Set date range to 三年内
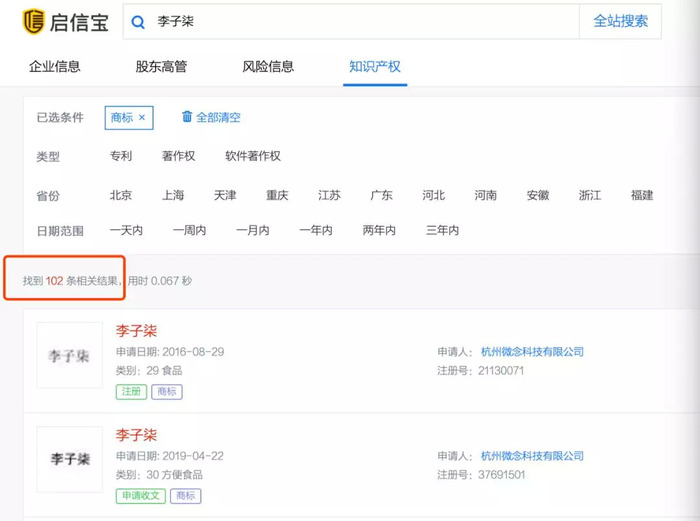Screen dimensions: 700x521 point(442,230)
